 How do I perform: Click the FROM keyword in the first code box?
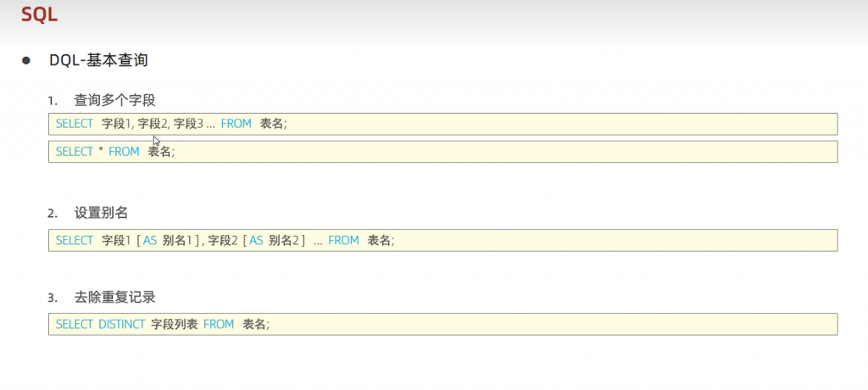tap(236, 124)
